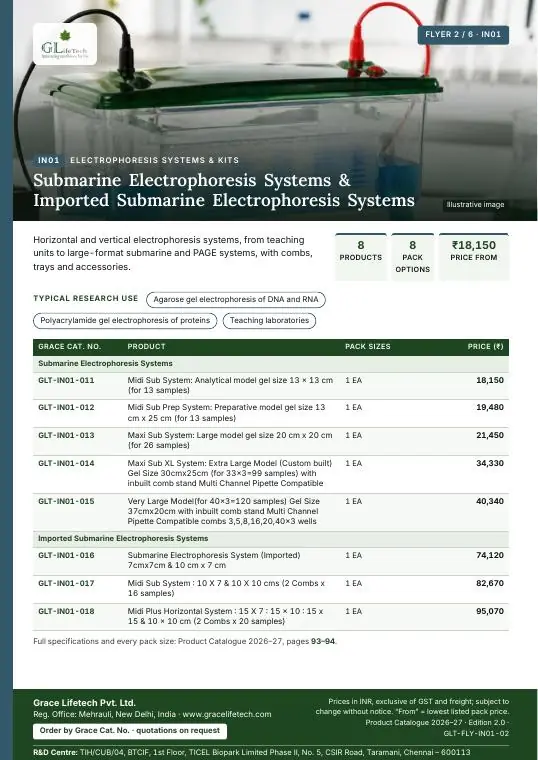The width and height of the screenshot is (538, 760).
Task: Click the main flyer title heading
Action: pos(224,190)
